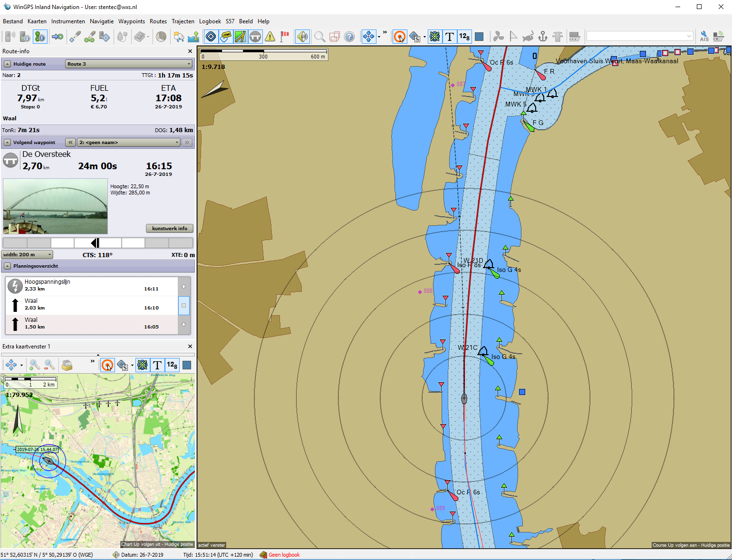This screenshot has width=732, height=560.
Task: Click the kunstwerk info button
Action: [x=170, y=229]
